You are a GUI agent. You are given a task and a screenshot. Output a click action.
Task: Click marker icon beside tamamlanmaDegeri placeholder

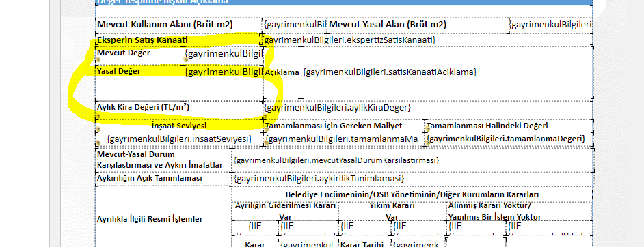point(428,143)
